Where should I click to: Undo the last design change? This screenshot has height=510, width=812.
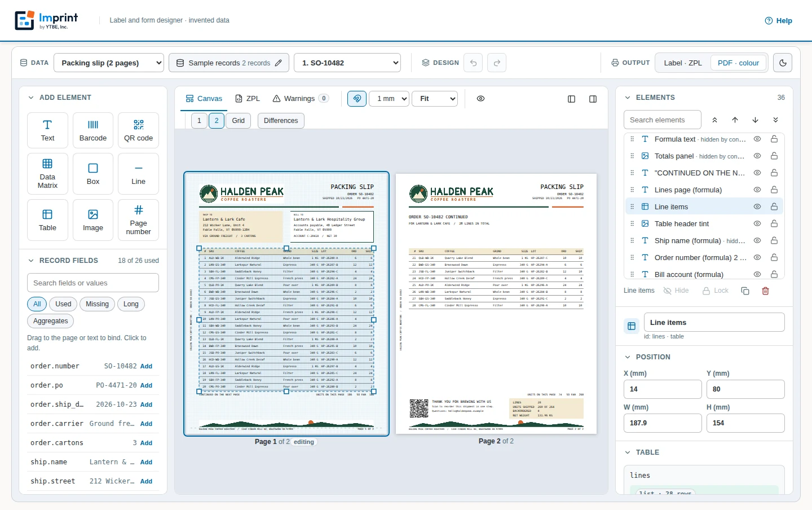(474, 63)
